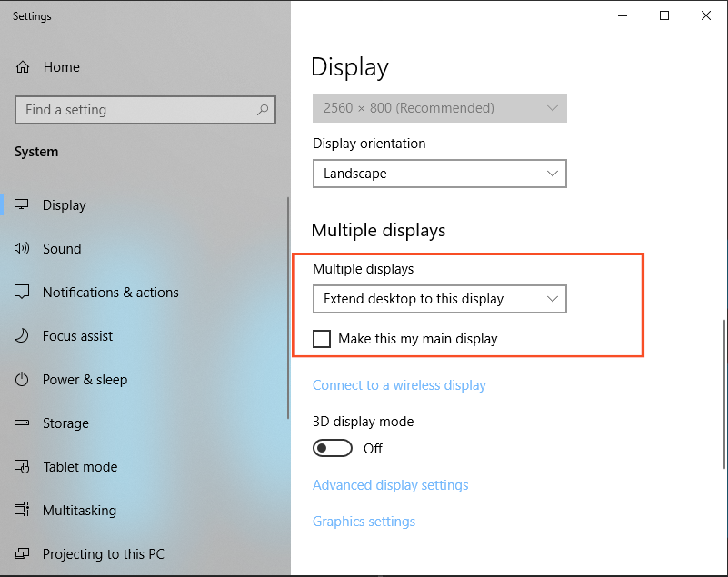Click the Display monitor icon
The image size is (728, 577).
(x=23, y=205)
